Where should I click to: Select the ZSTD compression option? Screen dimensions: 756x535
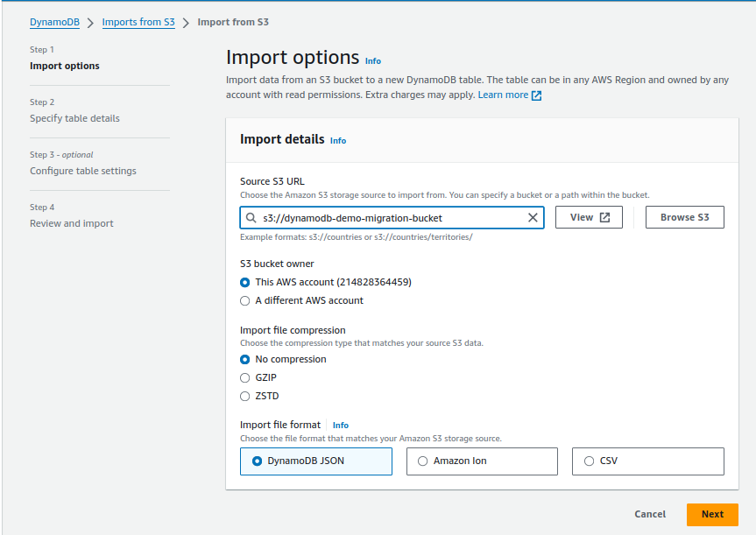click(245, 396)
